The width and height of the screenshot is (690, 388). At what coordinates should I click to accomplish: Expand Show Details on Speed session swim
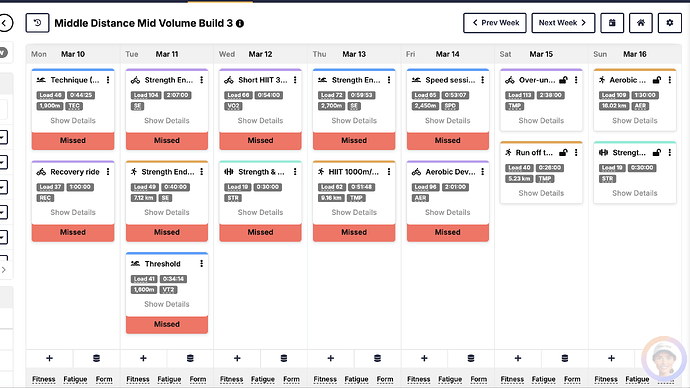(x=448, y=121)
